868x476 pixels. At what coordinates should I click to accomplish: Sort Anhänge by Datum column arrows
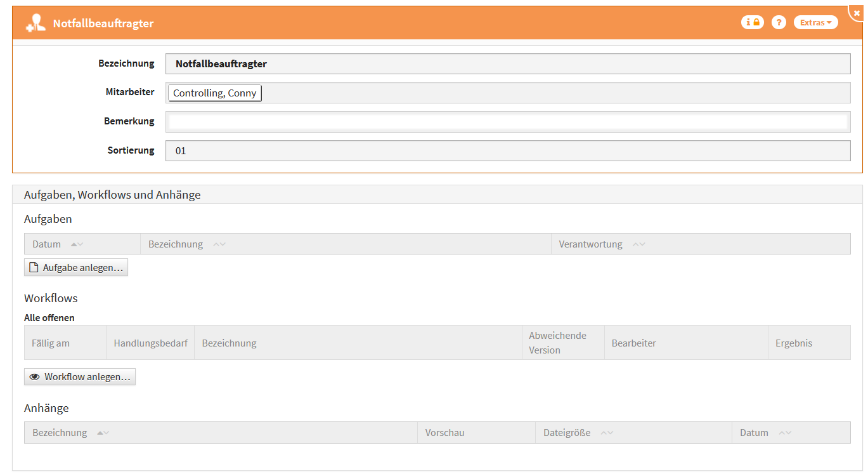(785, 433)
